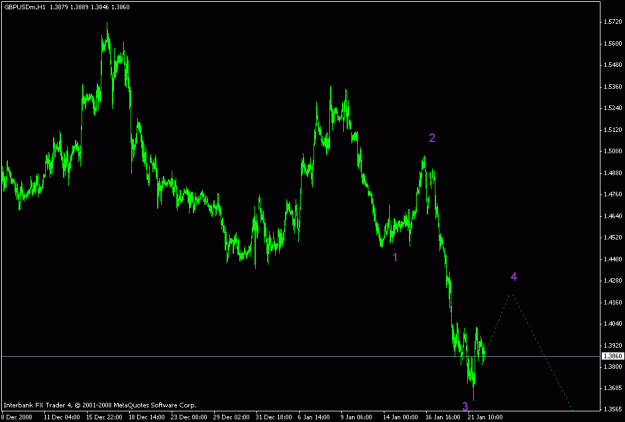Click the 14 Jan 00:00 time label
The height and width of the screenshot is (422, 625).
400,417
